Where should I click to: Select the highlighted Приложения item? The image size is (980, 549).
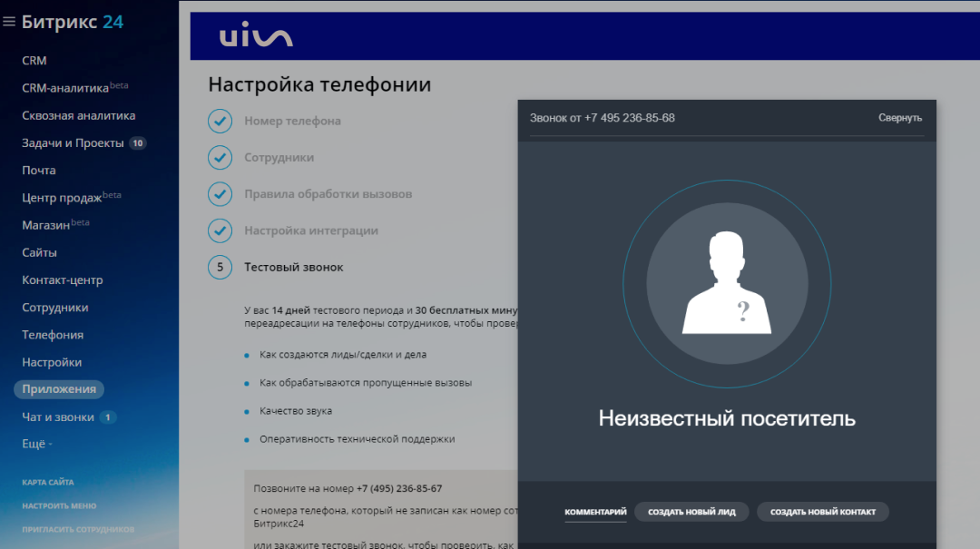click(x=59, y=389)
